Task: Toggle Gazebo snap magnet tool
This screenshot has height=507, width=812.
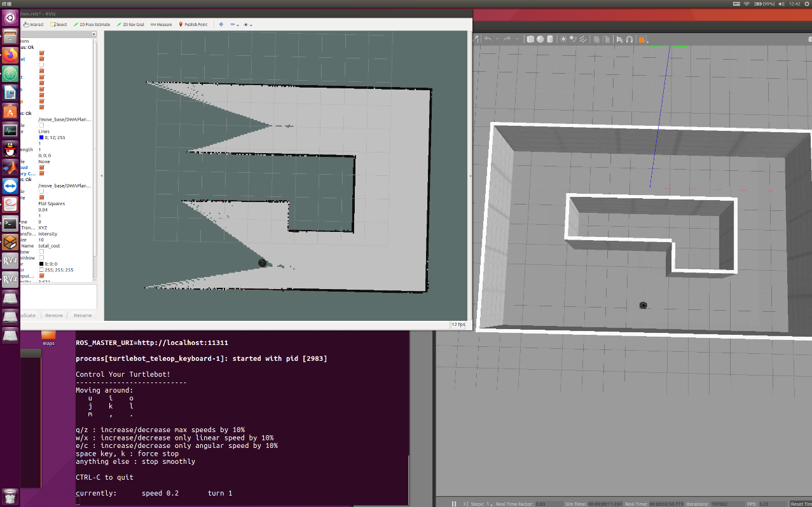Action: pos(630,39)
